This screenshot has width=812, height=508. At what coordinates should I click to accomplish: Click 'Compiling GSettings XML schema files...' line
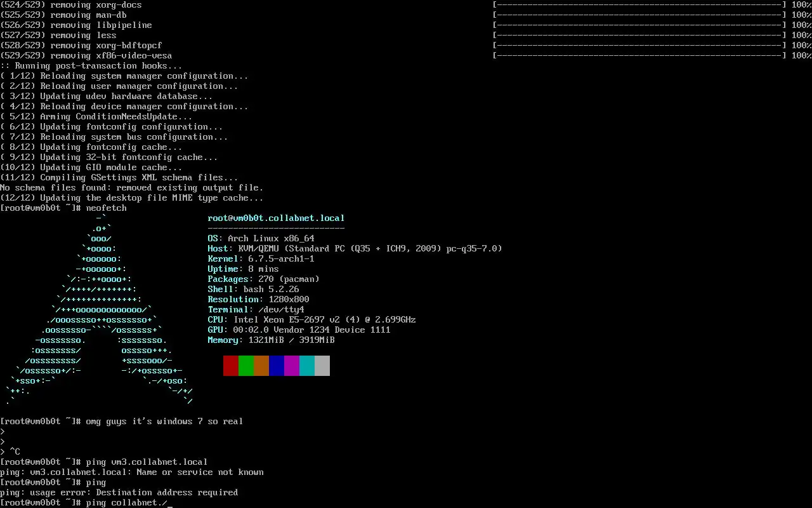pyautogui.click(x=119, y=178)
